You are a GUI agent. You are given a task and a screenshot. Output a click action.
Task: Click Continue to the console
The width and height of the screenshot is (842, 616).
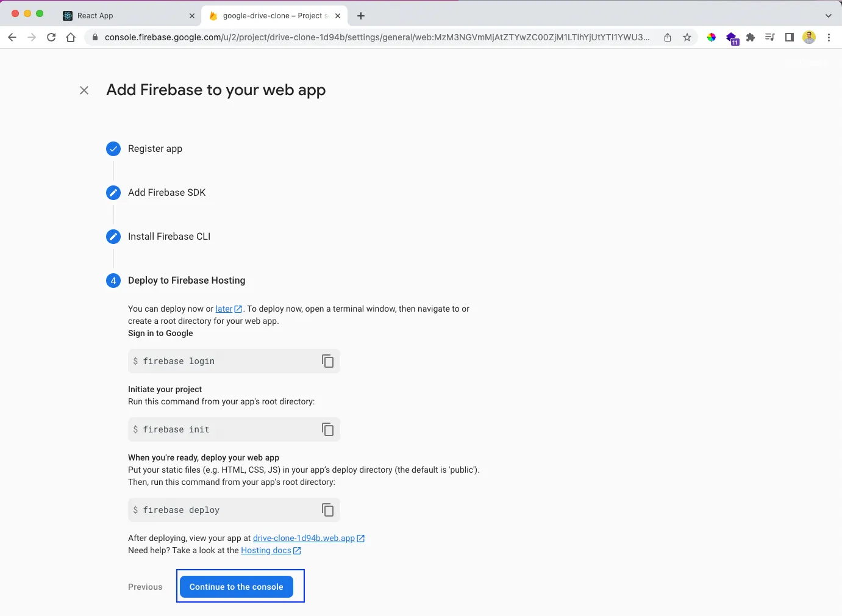[236, 587]
